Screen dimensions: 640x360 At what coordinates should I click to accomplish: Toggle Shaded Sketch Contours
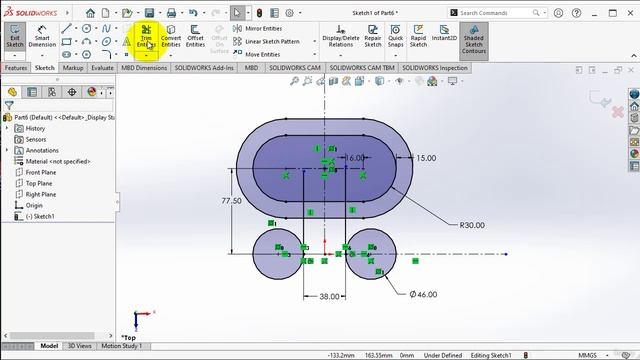(473, 40)
